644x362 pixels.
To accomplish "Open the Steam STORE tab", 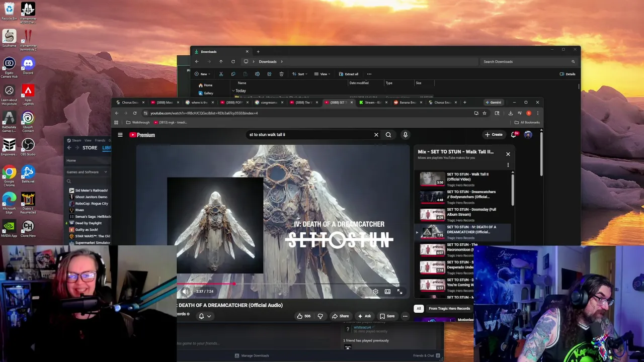I will point(90,148).
